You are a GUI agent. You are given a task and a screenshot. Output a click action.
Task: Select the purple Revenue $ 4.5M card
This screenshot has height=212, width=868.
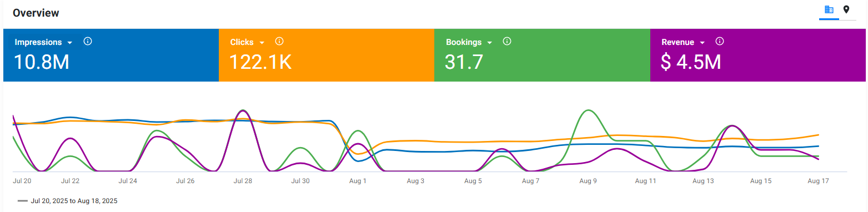pos(758,55)
